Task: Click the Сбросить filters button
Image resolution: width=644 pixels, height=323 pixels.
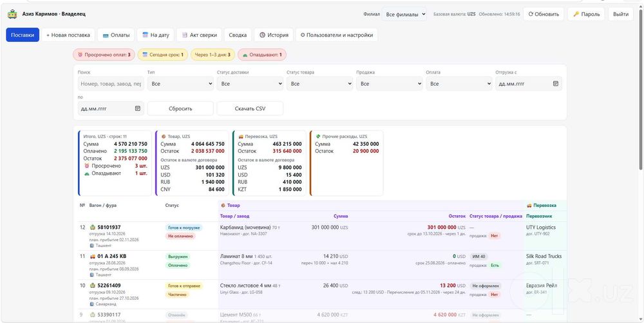Action: click(x=180, y=108)
